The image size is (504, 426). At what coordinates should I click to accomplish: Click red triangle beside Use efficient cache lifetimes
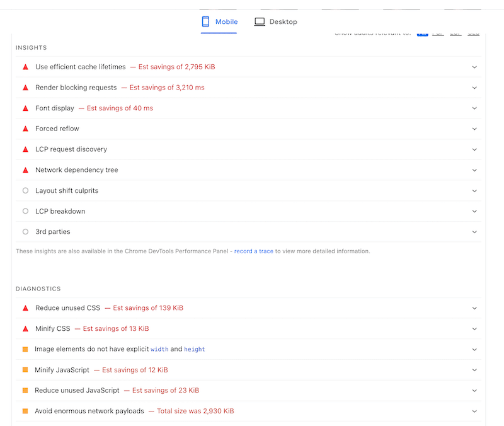(x=25, y=67)
